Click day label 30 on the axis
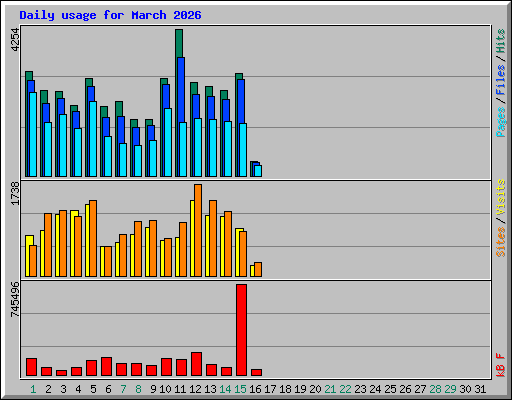512x400 pixels. click(465, 389)
